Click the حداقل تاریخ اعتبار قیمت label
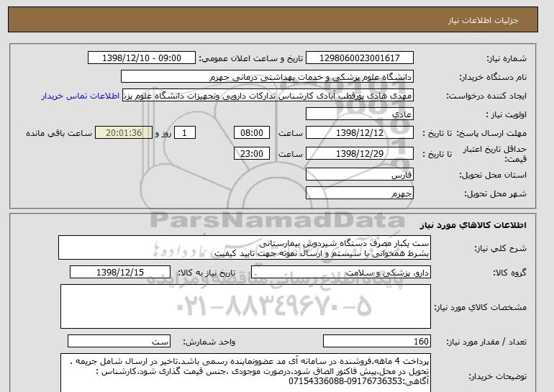Screen dimensions: 554x392 (495, 154)
